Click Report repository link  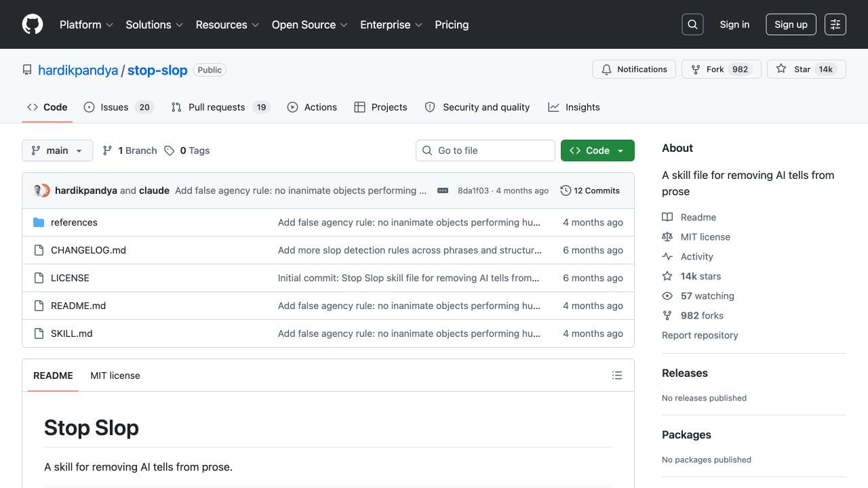[x=700, y=335]
